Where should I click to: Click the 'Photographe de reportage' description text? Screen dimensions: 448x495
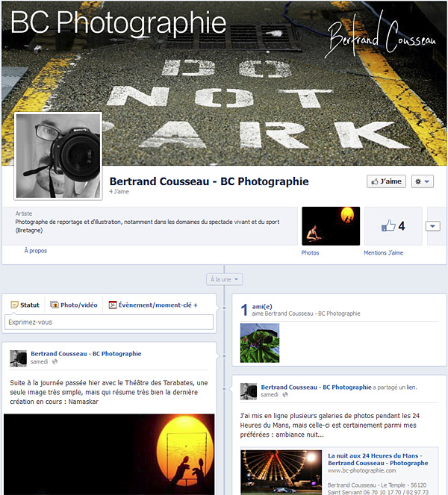point(147,226)
